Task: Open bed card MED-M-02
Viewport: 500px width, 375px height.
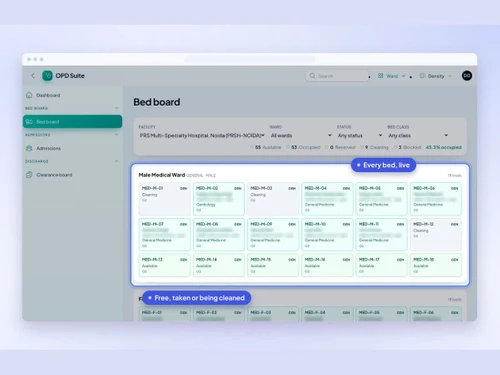Action: 219,199
